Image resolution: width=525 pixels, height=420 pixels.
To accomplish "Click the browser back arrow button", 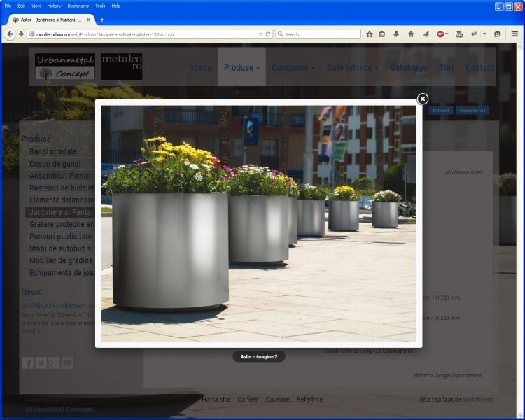I will click(x=10, y=34).
